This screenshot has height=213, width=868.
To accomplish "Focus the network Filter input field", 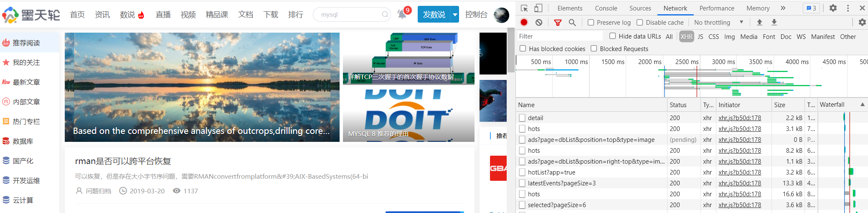I will click(x=560, y=36).
